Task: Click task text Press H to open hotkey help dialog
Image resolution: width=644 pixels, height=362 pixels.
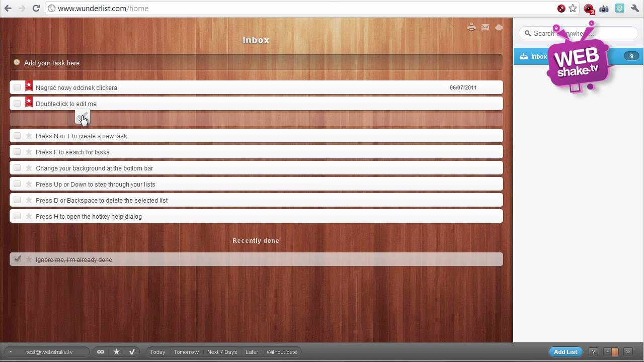Action: point(89,216)
